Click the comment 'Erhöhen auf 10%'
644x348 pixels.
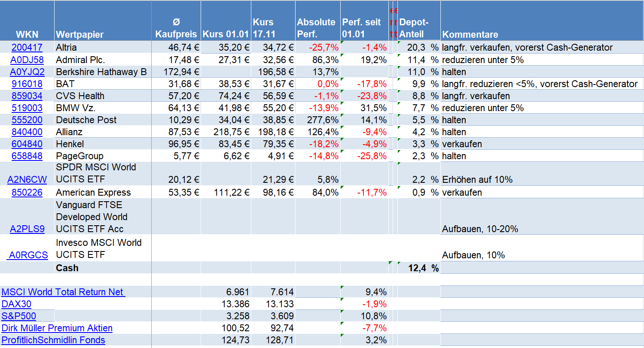(x=477, y=180)
